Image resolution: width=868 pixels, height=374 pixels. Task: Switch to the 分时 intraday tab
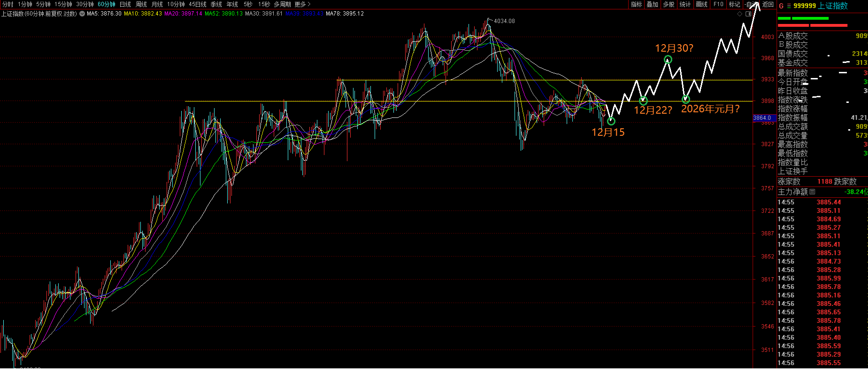[x=8, y=4]
